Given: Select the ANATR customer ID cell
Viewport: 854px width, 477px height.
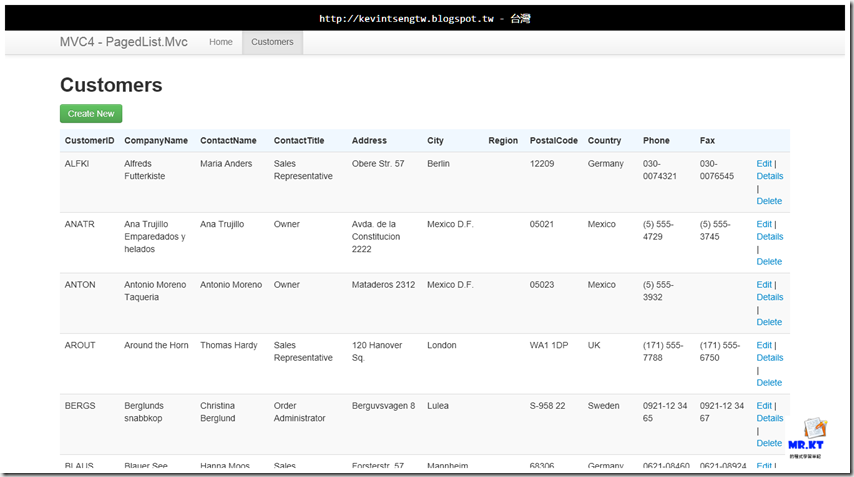Looking at the screenshot, I should pos(80,224).
